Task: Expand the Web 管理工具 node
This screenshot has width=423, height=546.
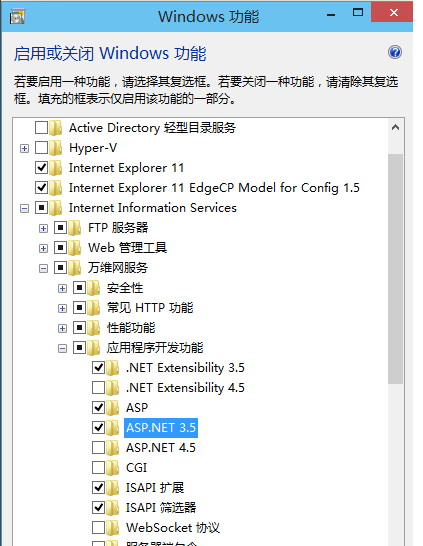Action: (43, 249)
